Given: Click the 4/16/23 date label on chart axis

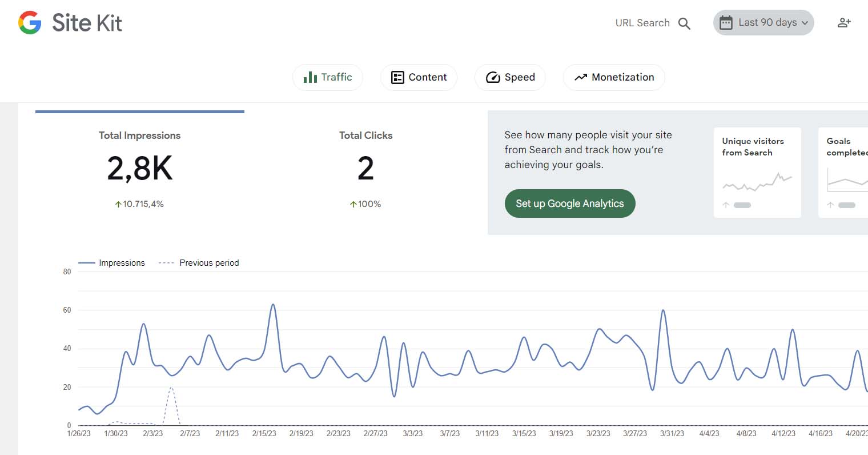Looking at the screenshot, I should pos(821,433).
